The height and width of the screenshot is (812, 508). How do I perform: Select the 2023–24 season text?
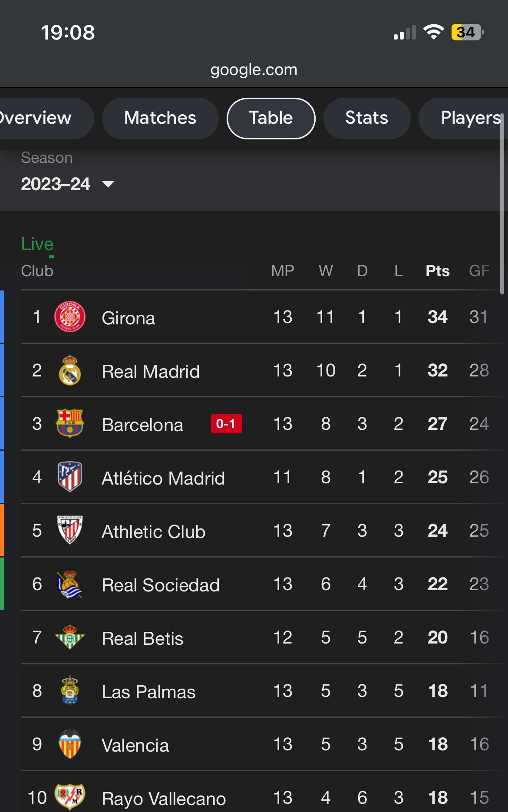pyautogui.click(x=56, y=184)
